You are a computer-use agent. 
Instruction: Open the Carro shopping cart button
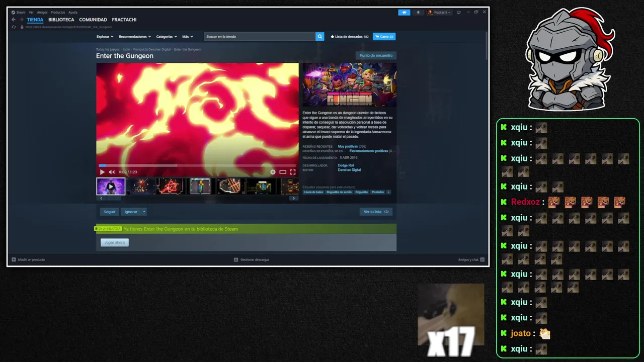pyautogui.click(x=384, y=37)
